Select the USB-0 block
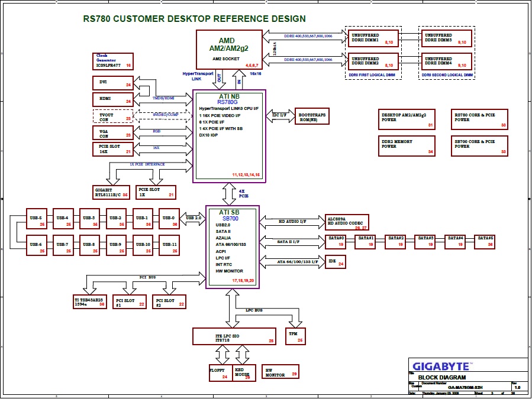The height and width of the screenshot is (399, 532). click(x=169, y=219)
